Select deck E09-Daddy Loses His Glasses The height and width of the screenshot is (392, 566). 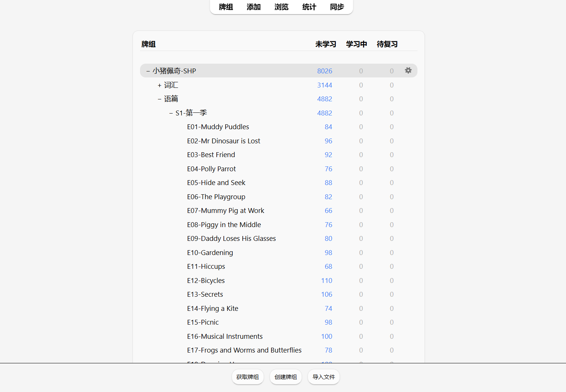click(231, 239)
